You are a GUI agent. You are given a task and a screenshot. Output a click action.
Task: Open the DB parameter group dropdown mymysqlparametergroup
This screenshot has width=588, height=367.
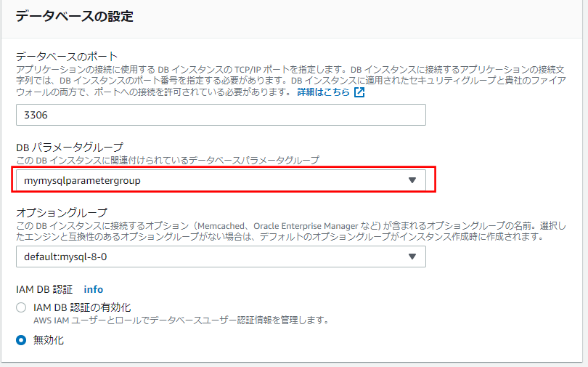[x=221, y=180]
